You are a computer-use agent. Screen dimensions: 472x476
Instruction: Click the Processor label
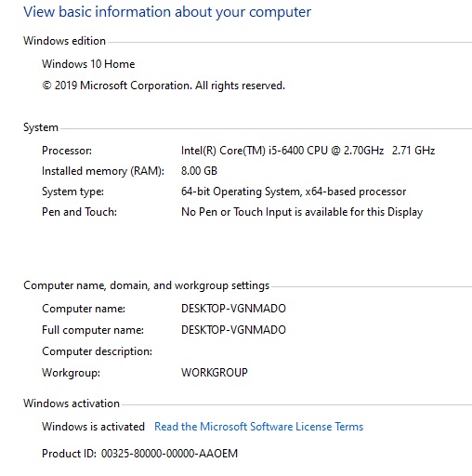pyautogui.click(x=67, y=151)
